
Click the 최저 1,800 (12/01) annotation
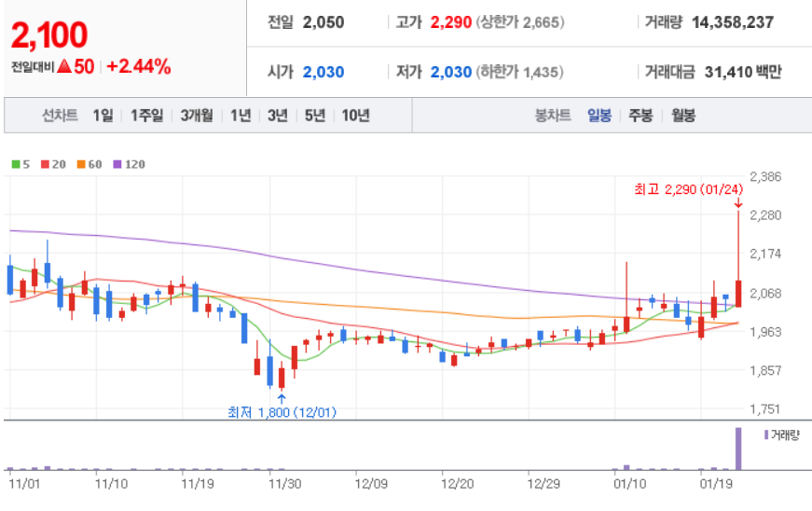[x=282, y=413]
